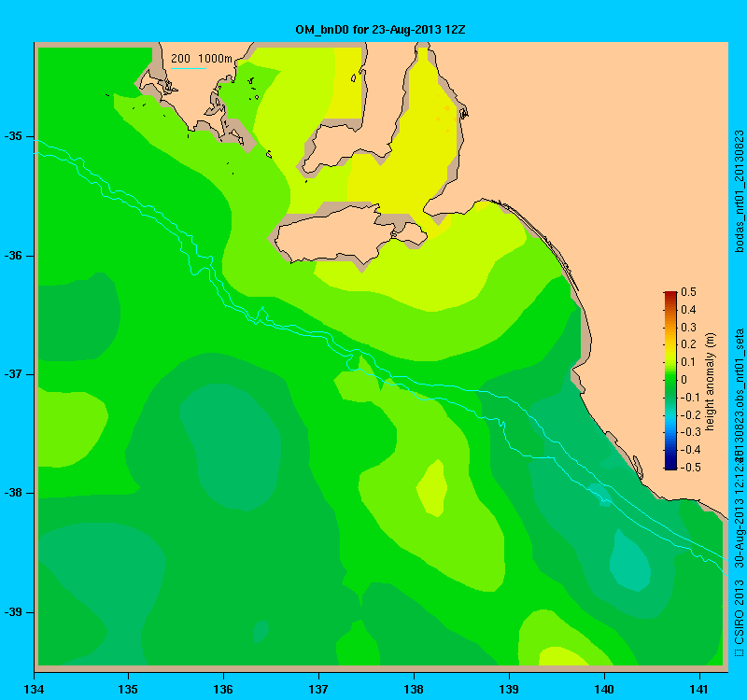Image resolution: width=747 pixels, height=700 pixels.
Task: Click the vertical "bodas_nrt01_20130823" text
Action: 739,191
